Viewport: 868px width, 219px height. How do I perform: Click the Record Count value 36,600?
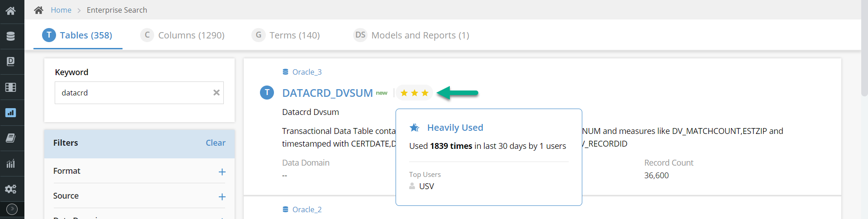[656, 176]
